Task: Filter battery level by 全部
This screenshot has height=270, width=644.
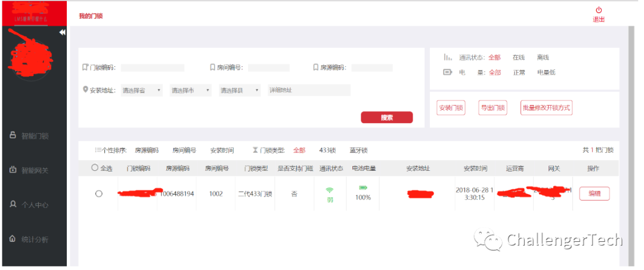Action: pyautogui.click(x=494, y=72)
